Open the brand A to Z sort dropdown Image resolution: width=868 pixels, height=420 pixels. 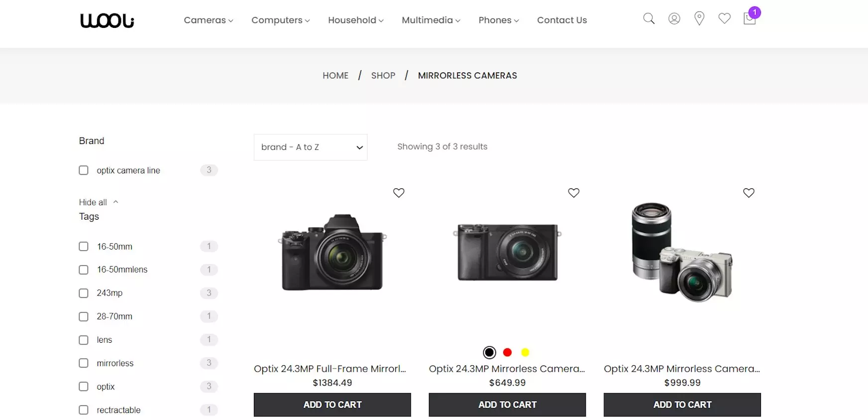(x=310, y=147)
